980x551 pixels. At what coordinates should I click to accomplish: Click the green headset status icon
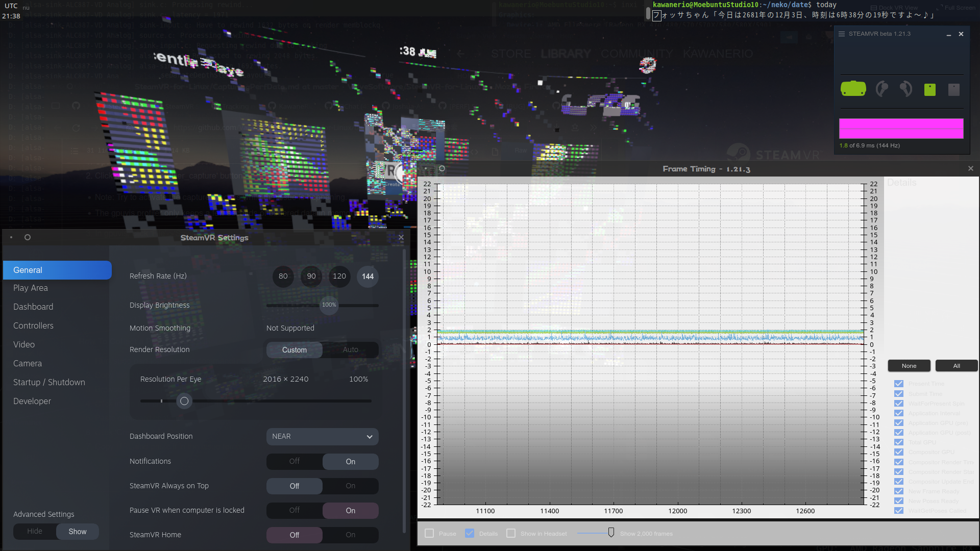click(853, 89)
